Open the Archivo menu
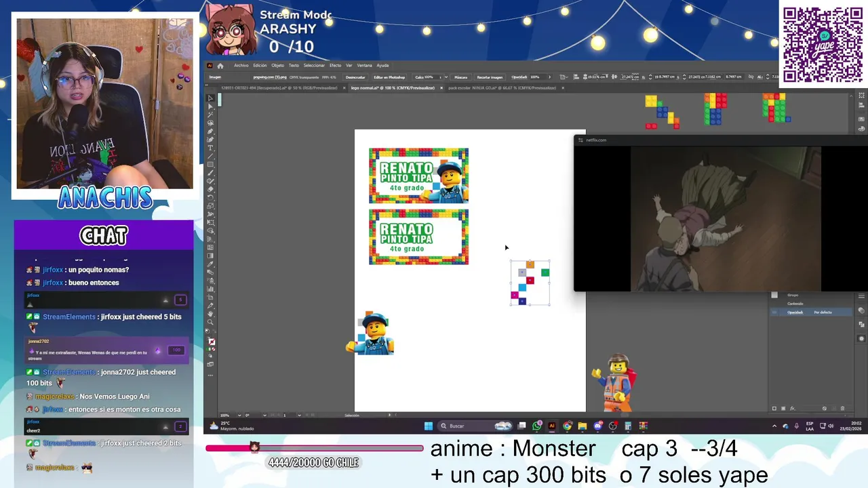 coord(241,66)
